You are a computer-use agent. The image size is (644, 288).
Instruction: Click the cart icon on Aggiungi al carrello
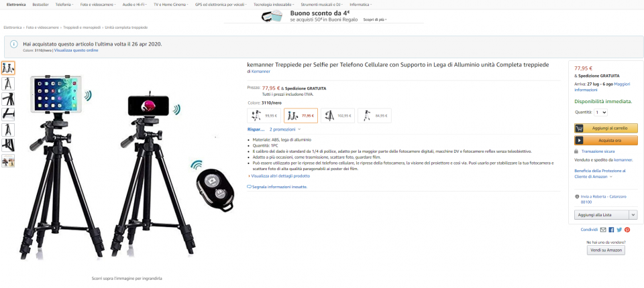pos(579,129)
